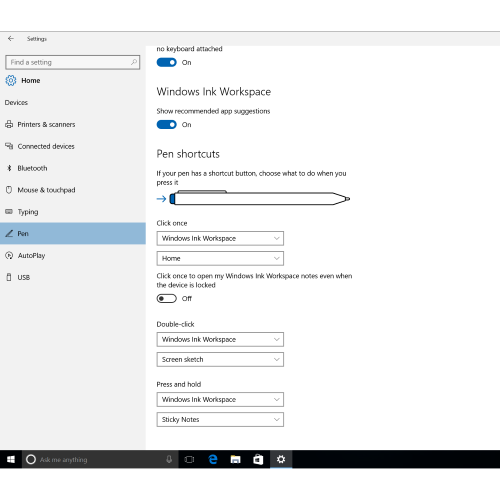Toggle the no keyboard attached switch
500x500 pixels.
click(x=167, y=62)
